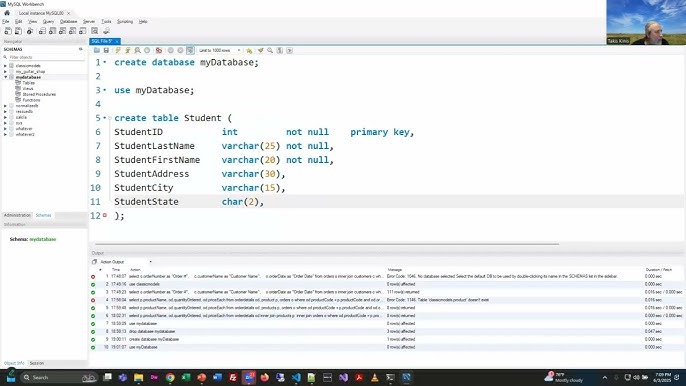This screenshot has width=686, height=386.
Task: Click the reconnect to DBMS toolbar icon
Action: pyautogui.click(x=106, y=31)
